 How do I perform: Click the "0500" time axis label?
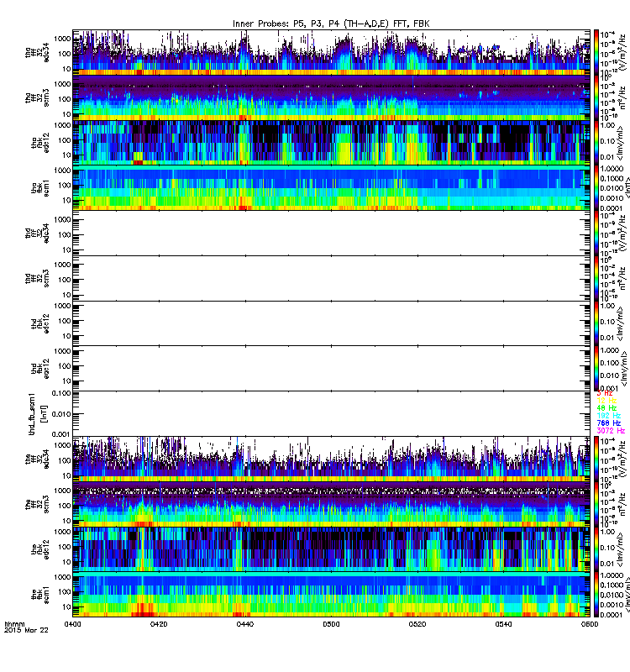331,624
